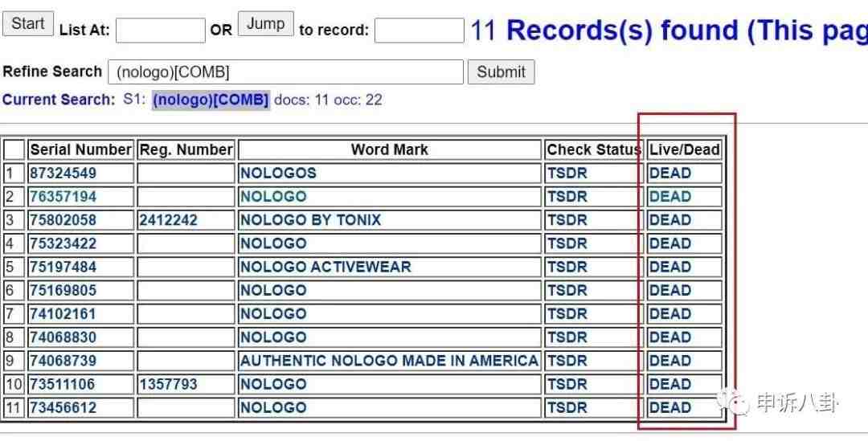Screen dimensions: 868x441
Task: Click TSDR for NOLOGO ACTIVEWEAR
Action: coord(567,267)
